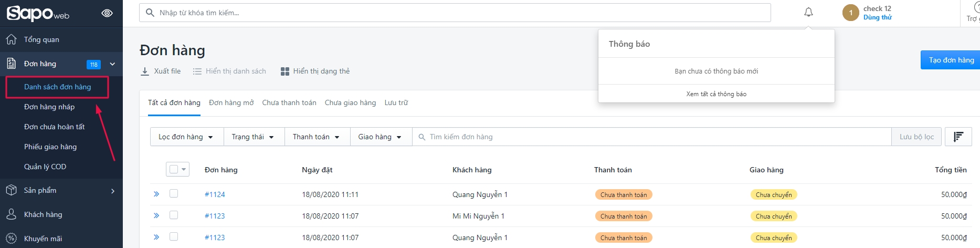The image size is (980, 248).
Task: Click the notification bell icon
Action: pos(808,12)
